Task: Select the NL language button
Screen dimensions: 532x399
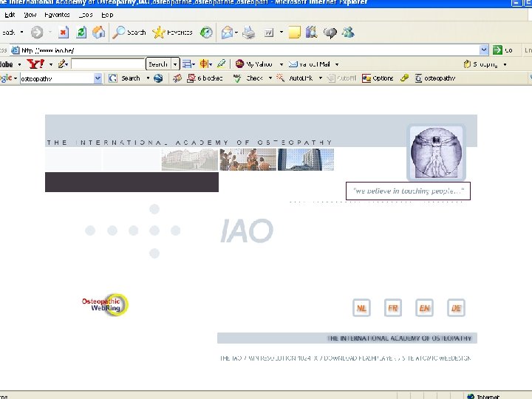Action: 361,307
